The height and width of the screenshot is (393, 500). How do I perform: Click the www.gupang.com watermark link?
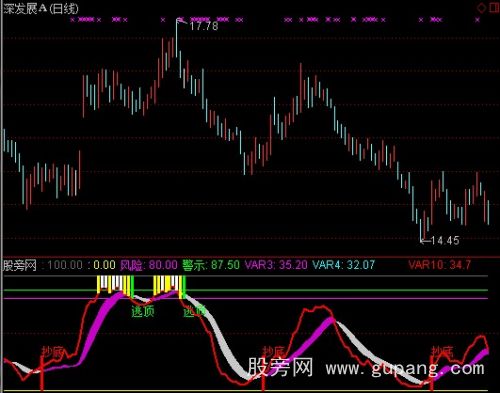405,368
